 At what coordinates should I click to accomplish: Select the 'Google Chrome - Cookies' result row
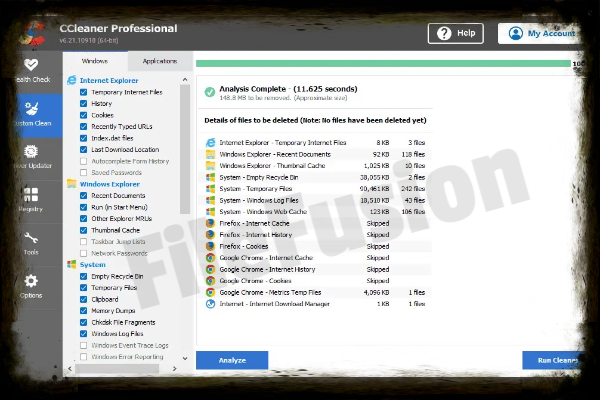point(315,281)
